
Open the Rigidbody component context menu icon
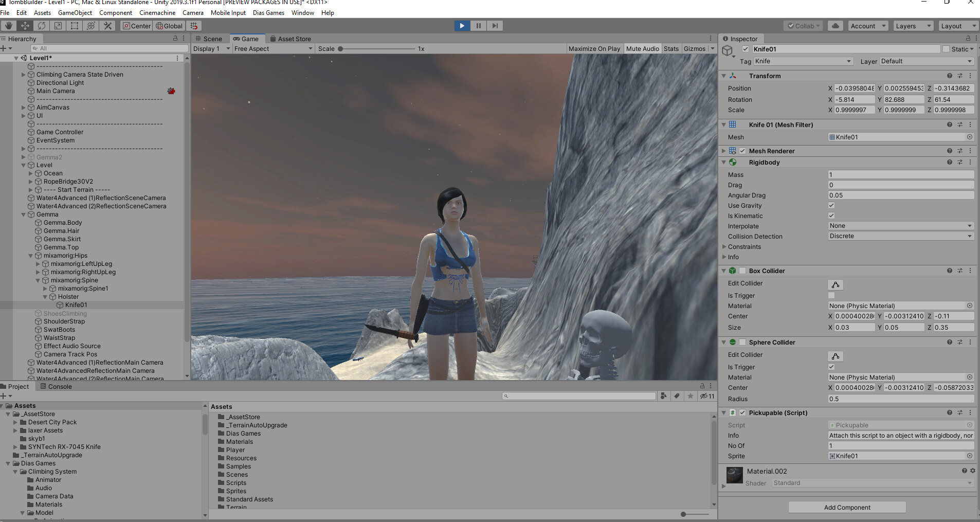[970, 162]
